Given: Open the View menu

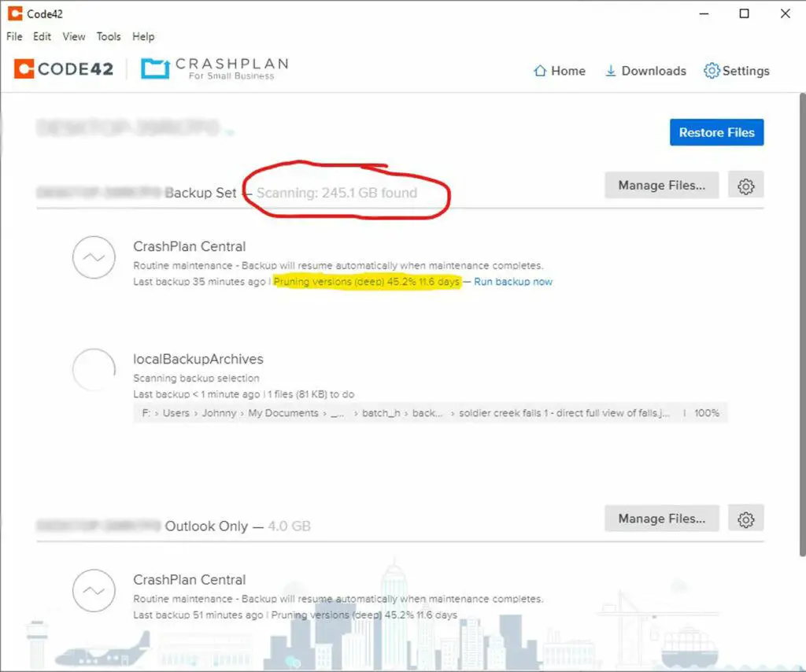Looking at the screenshot, I should 73,36.
